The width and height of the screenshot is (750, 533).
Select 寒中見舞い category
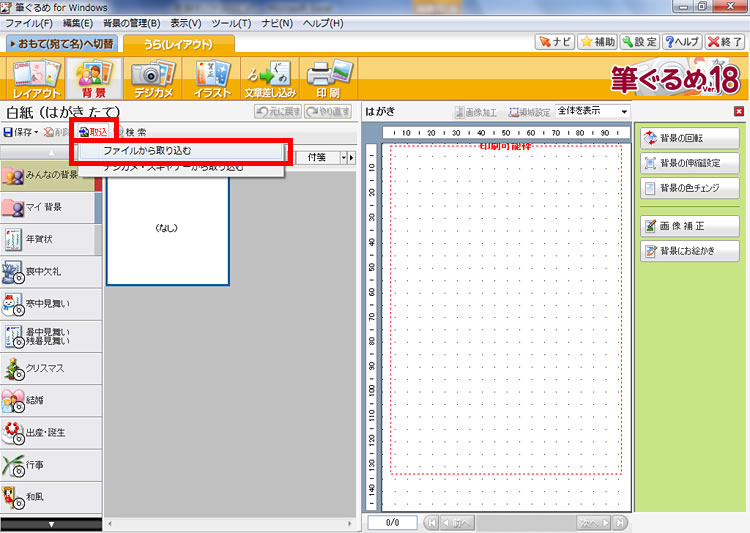[51, 304]
